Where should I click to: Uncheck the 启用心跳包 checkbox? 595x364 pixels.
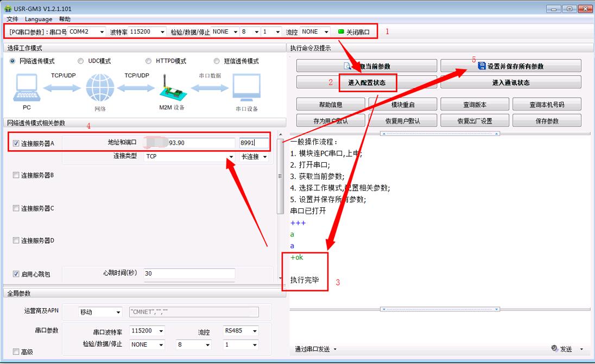(x=16, y=274)
